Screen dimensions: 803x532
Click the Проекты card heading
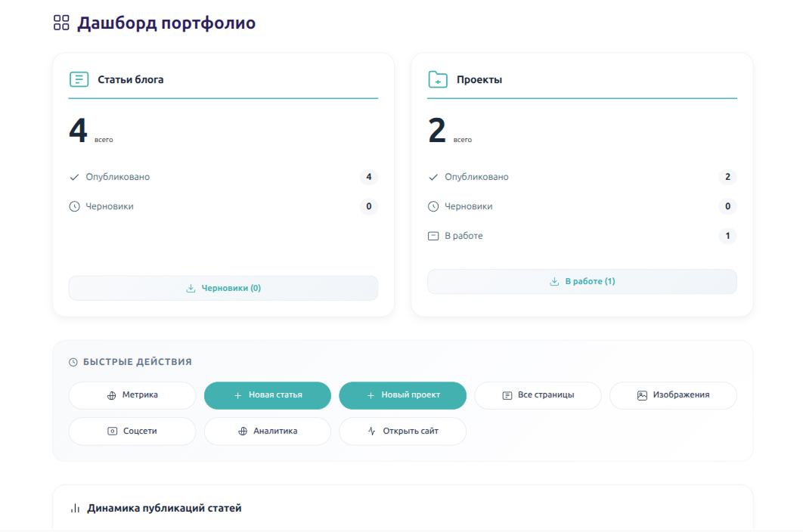pos(479,80)
